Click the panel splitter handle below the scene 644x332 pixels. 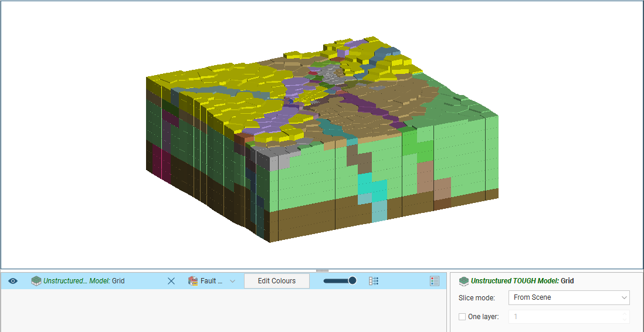(x=322, y=270)
